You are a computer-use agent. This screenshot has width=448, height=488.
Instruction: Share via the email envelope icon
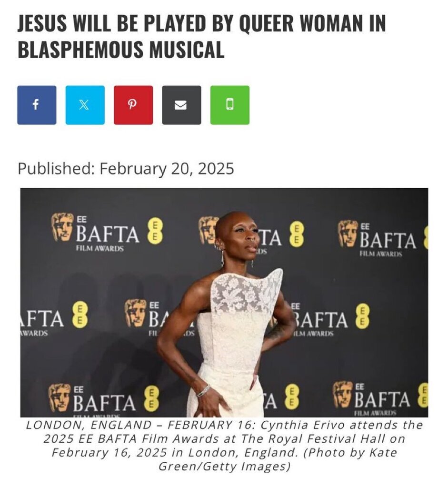pyautogui.click(x=181, y=105)
